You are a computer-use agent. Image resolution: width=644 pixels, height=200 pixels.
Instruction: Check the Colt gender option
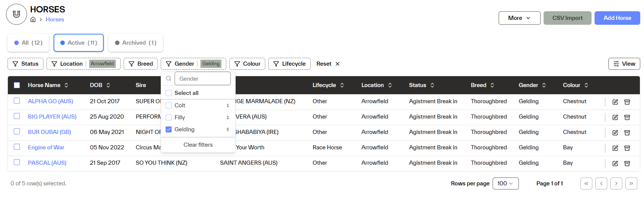tap(169, 105)
